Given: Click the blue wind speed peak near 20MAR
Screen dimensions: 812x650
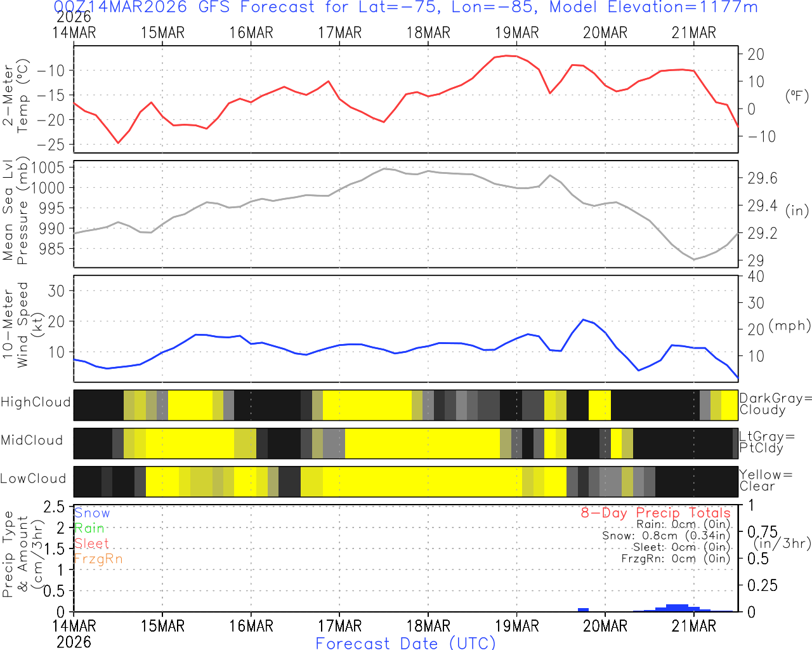Looking at the screenshot, I should point(584,320).
